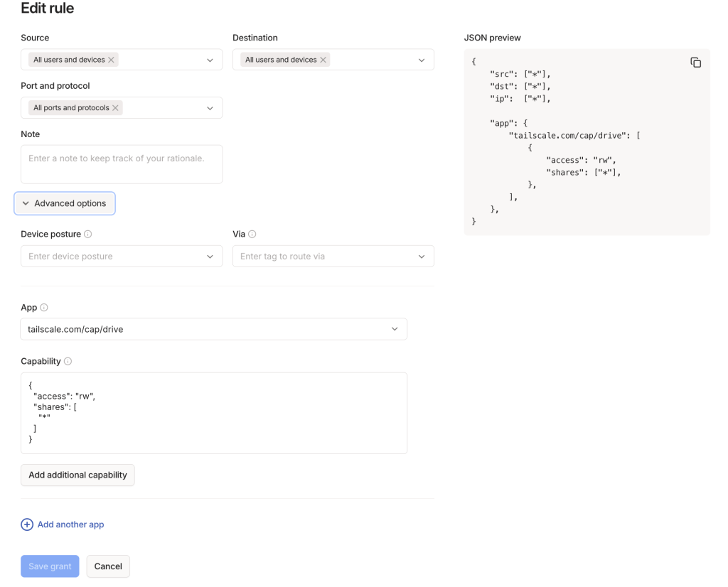The height and width of the screenshot is (587, 728).
Task: Expand the Port and protocol dropdown
Action: (210, 108)
